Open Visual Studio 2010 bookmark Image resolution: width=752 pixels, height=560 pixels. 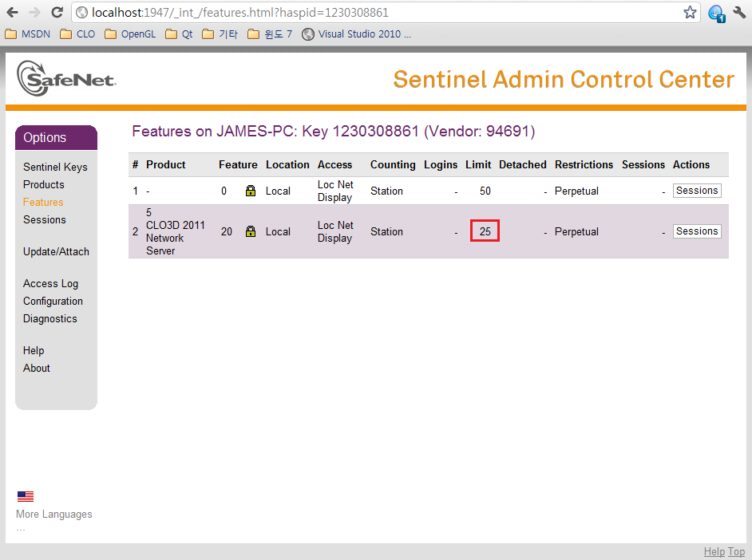pos(356,34)
